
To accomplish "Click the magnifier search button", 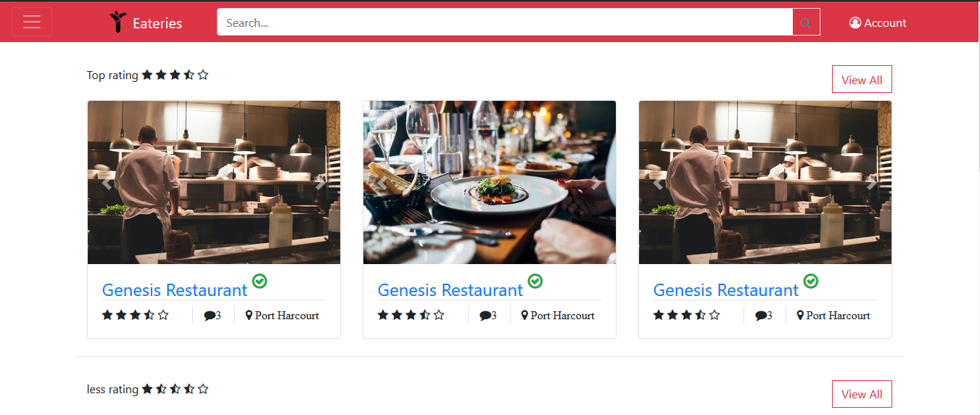I will point(806,22).
